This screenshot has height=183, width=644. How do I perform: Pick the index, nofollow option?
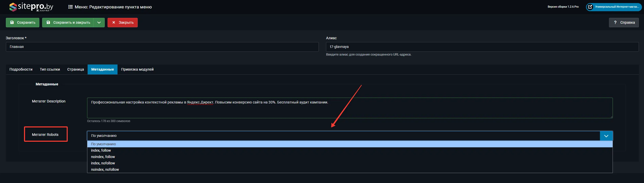103,163
